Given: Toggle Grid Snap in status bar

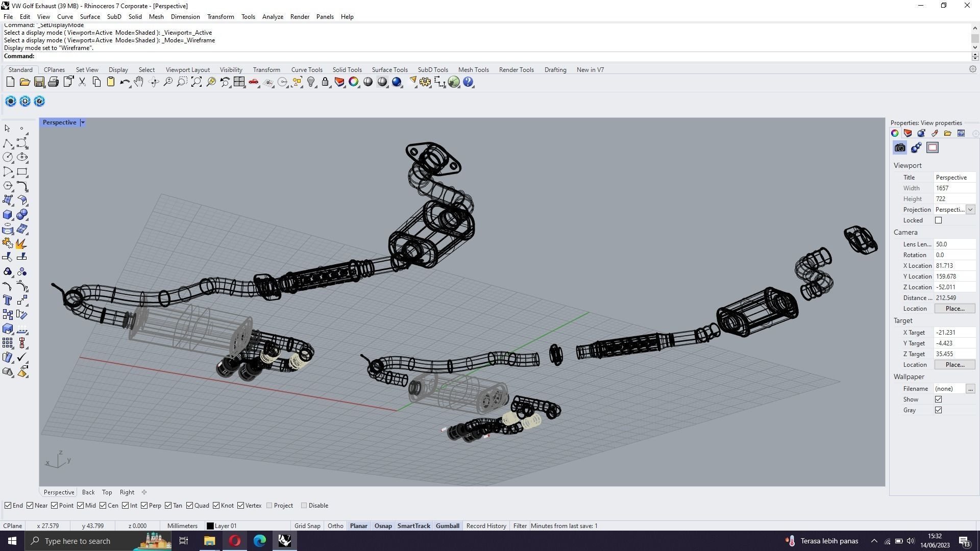Looking at the screenshot, I should coord(307,526).
